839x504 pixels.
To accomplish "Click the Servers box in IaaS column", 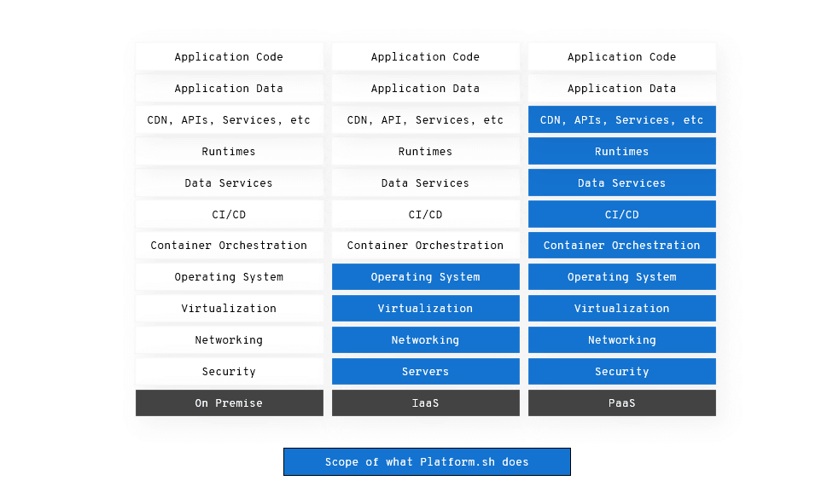I will pyautogui.click(x=425, y=371).
